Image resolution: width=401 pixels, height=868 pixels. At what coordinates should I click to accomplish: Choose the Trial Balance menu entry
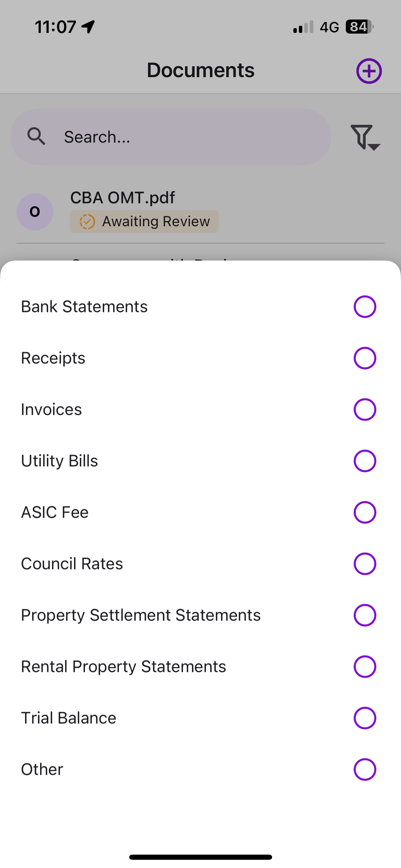coord(200,718)
